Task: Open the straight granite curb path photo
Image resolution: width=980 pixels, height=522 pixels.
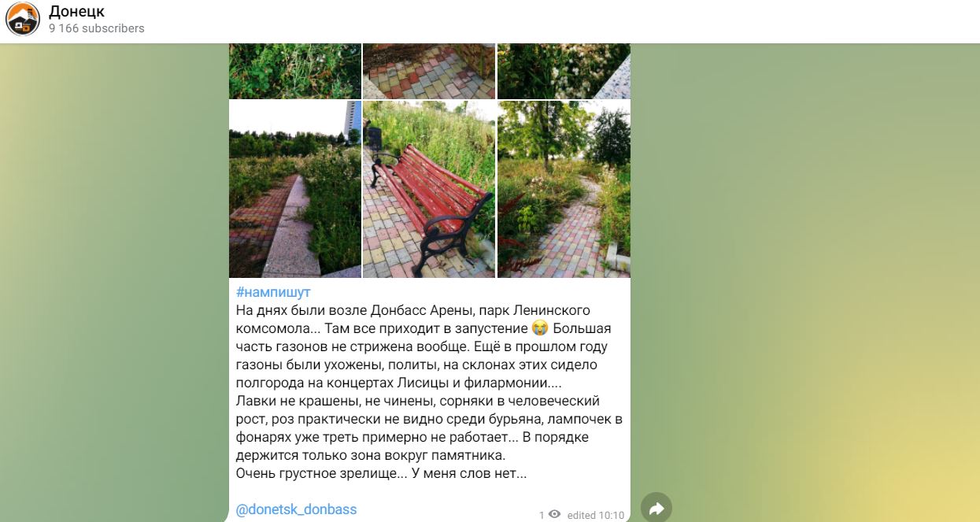Action: click(295, 189)
